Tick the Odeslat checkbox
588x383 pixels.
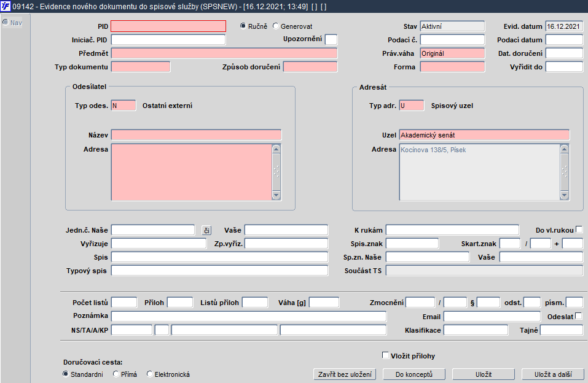pyautogui.click(x=579, y=316)
